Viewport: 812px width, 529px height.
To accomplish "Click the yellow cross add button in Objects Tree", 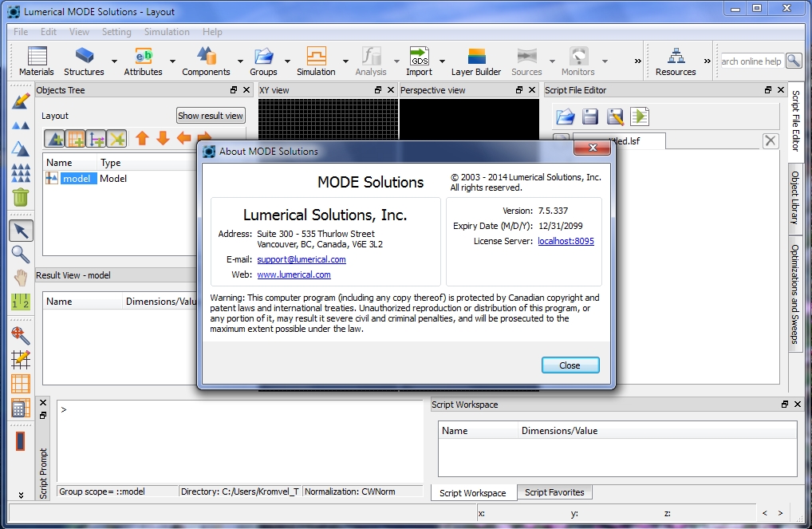I will click(117, 139).
